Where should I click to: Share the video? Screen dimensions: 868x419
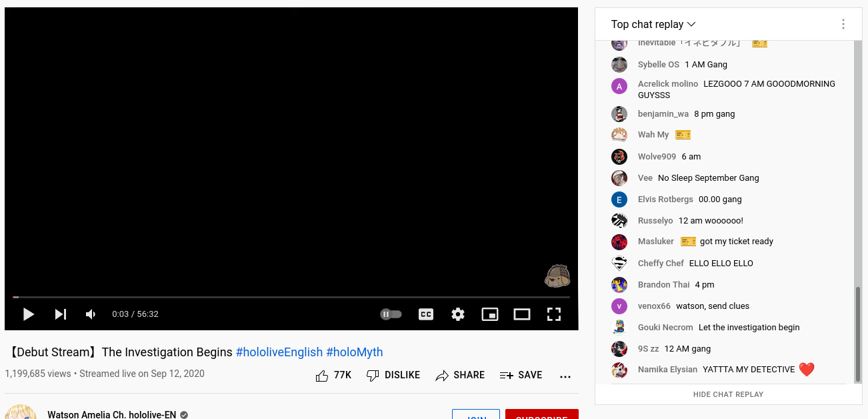point(460,376)
